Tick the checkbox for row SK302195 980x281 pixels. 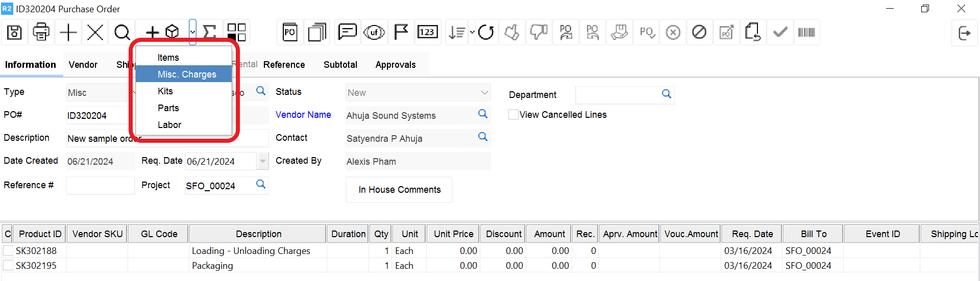[8, 266]
